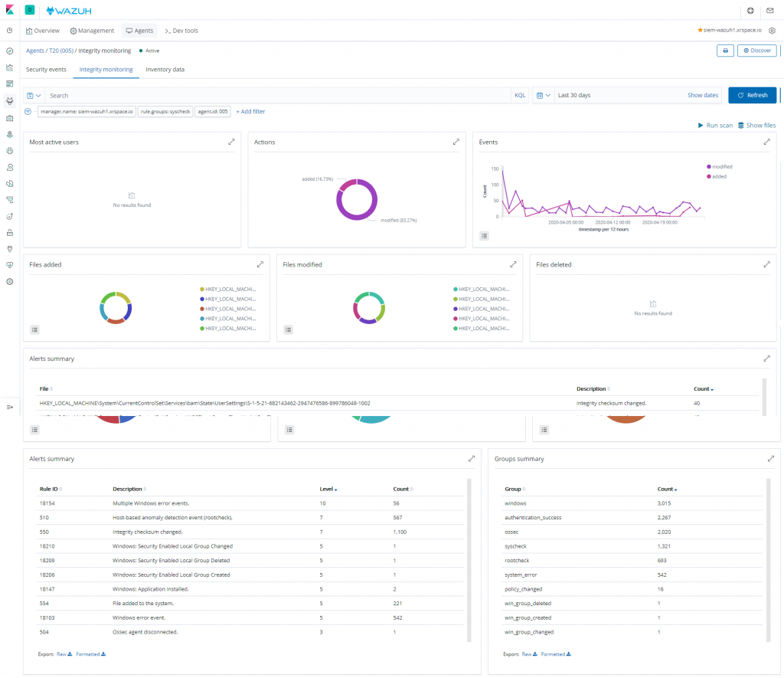Click the manager.name filter pill

(87, 112)
